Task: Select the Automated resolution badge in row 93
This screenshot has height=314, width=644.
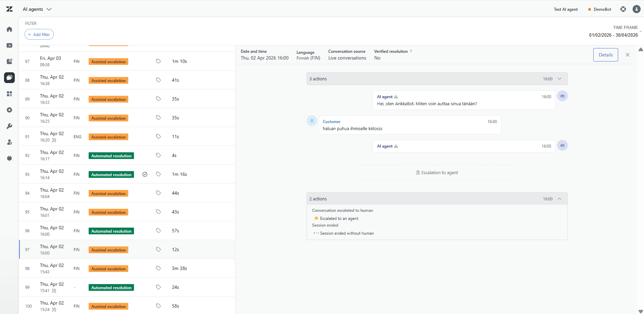Action: [x=111, y=174]
